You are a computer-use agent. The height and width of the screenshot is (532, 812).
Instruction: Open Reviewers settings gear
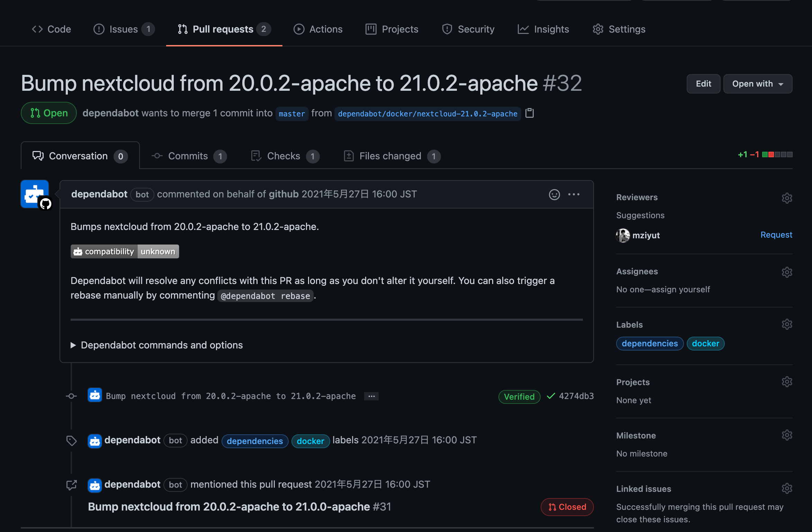pos(787,198)
